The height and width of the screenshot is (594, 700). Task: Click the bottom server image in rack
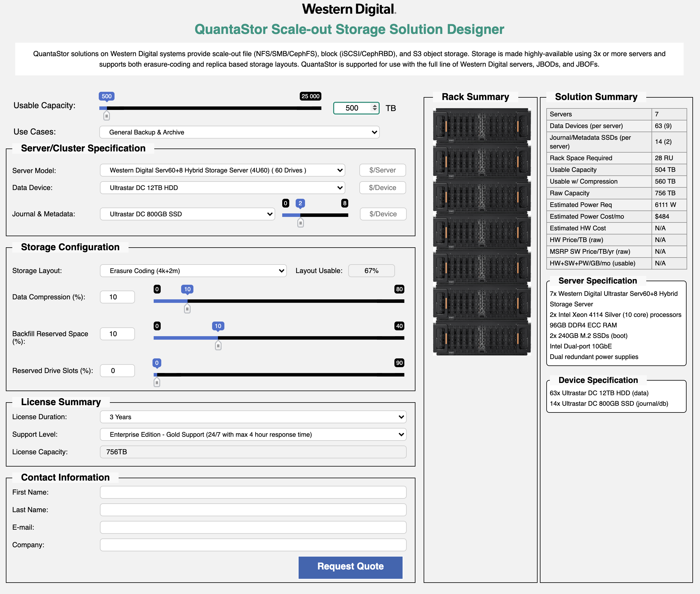(481, 338)
